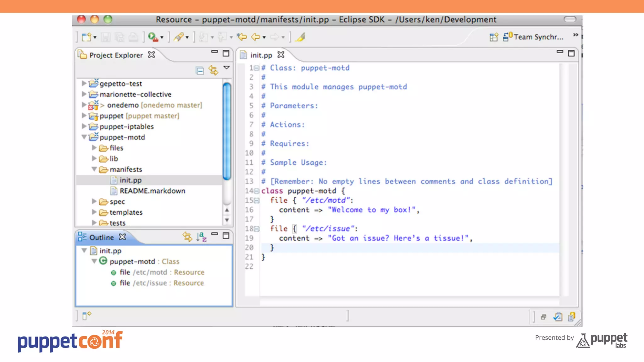
Task: Click Last Edit Location arrow icon
Action: [x=242, y=37]
